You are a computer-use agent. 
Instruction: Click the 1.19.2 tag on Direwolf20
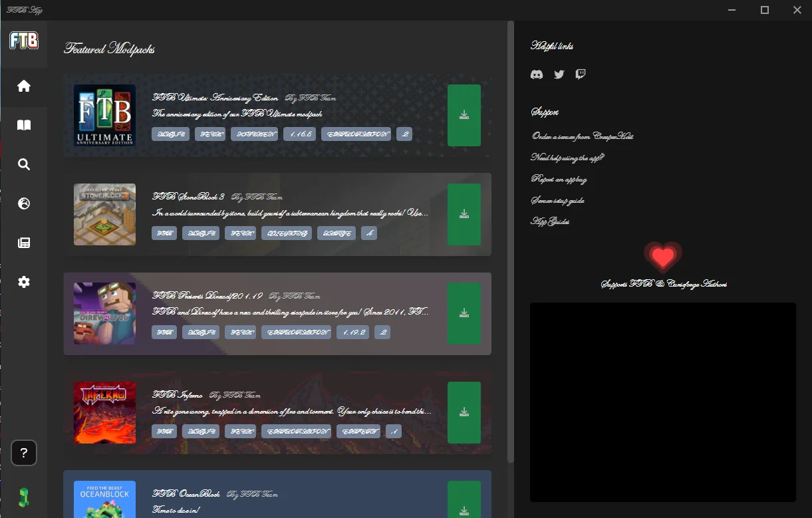click(x=353, y=332)
